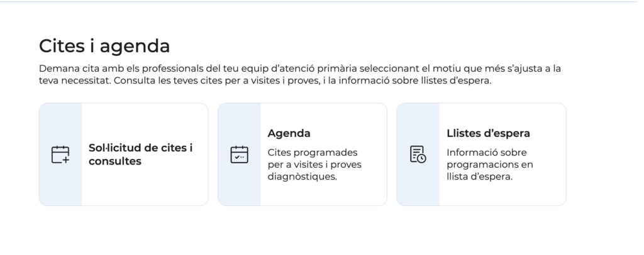This screenshot has width=644, height=255.
Task: Click the small clock on the waiting-list icon
Action: pos(422,159)
